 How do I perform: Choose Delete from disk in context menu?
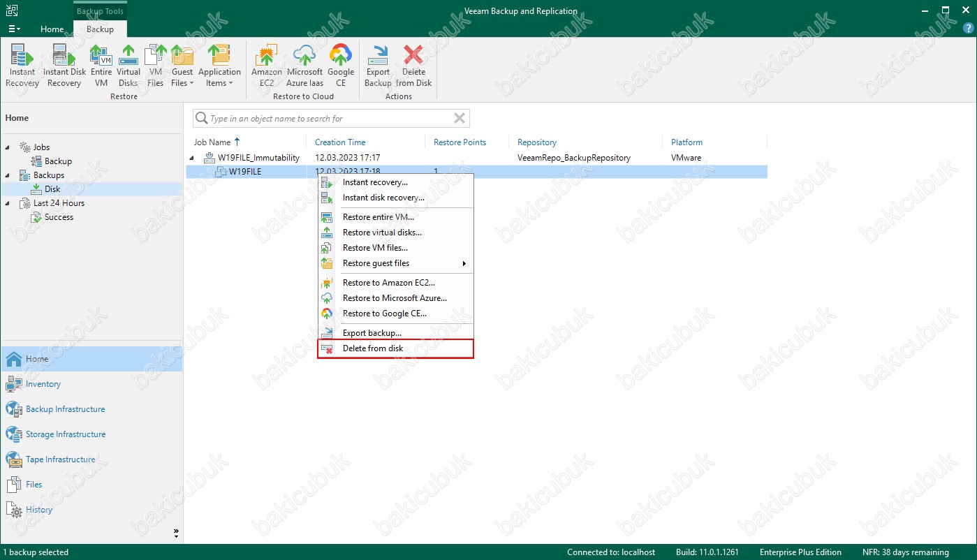(x=373, y=348)
